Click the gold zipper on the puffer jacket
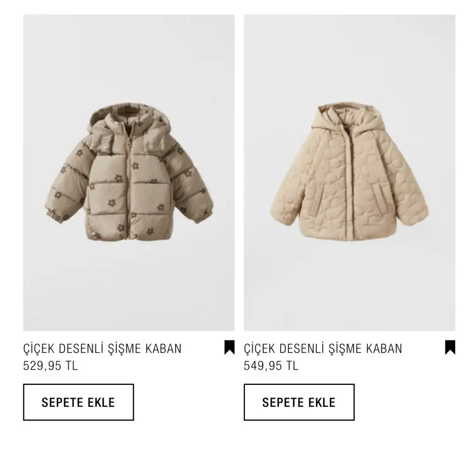 point(129,185)
